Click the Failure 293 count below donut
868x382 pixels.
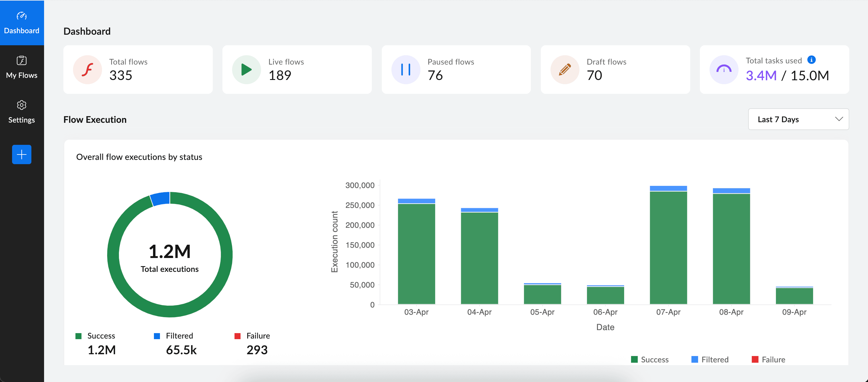257,350
